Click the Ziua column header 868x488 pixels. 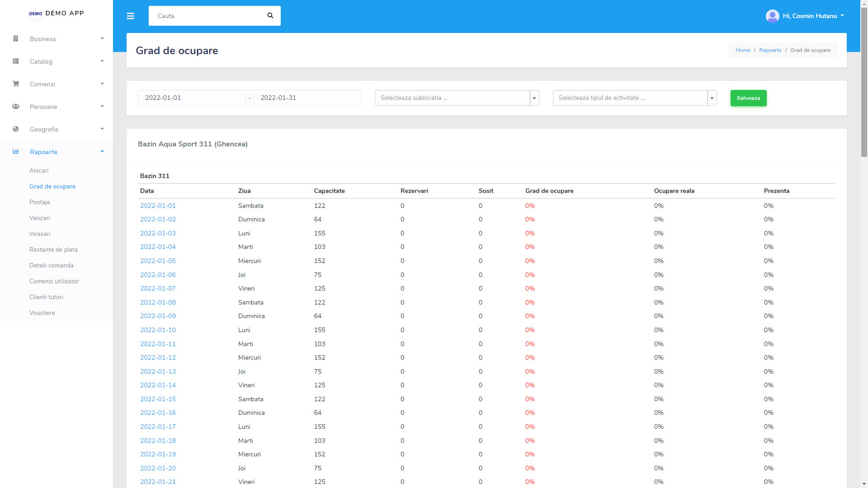click(x=244, y=191)
